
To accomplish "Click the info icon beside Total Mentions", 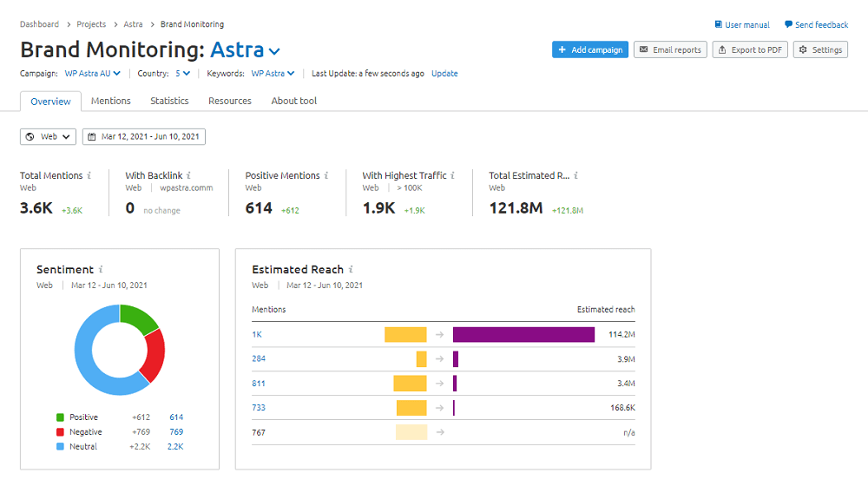I will pyautogui.click(x=89, y=175).
